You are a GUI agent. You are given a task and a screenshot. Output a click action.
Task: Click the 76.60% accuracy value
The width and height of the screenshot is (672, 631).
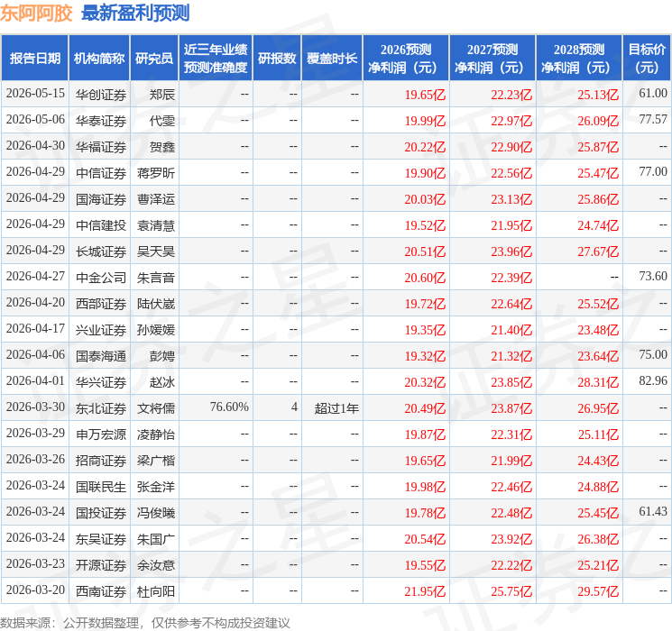pyautogui.click(x=229, y=407)
